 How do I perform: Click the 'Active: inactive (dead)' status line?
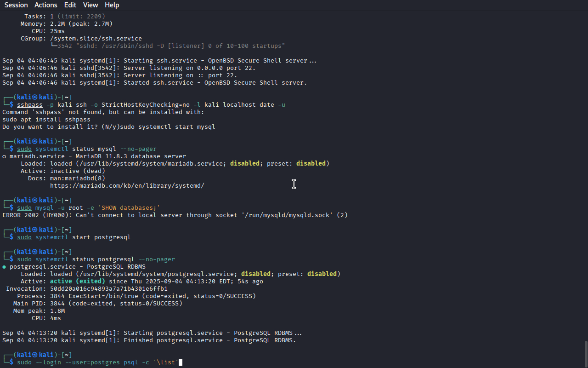pos(63,171)
